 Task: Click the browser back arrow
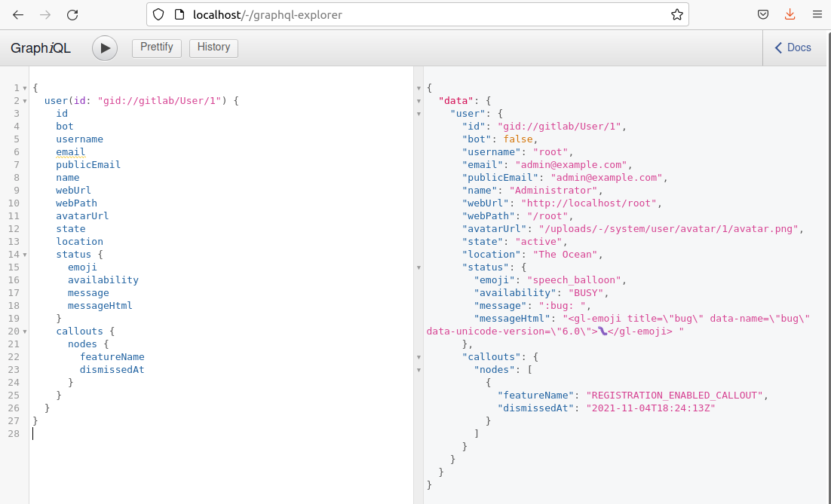pyautogui.click(x=18, y=14)
